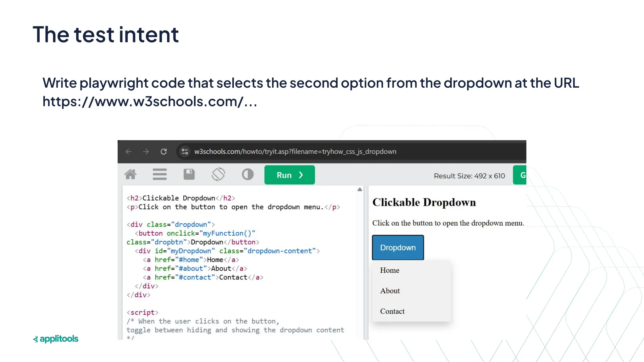Click the browser forward arrow
644x362 pixels.
[146, 152]
